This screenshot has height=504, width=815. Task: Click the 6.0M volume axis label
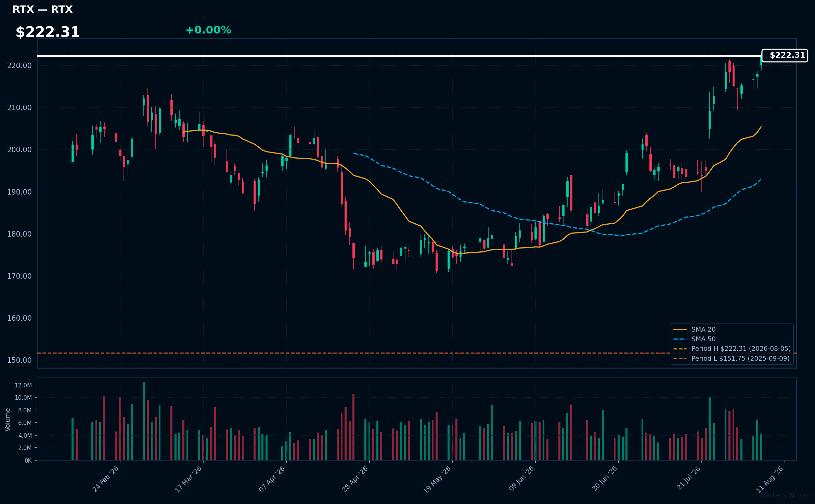[x=25, y=423]
